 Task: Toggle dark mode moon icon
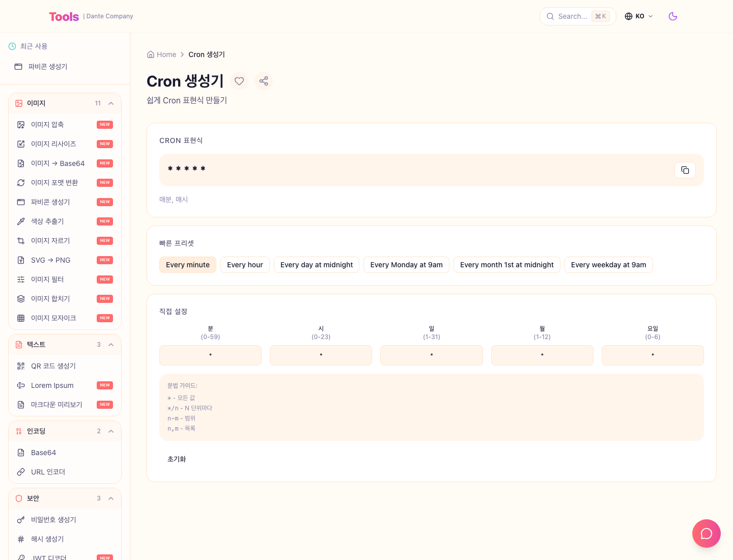coord(672,16)
